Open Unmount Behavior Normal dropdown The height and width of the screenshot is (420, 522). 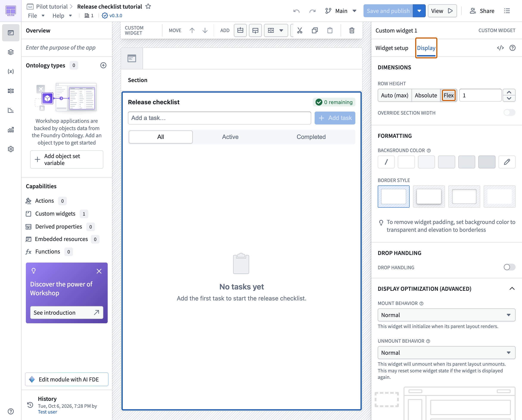pyautogui.click(x=446, y=353)
